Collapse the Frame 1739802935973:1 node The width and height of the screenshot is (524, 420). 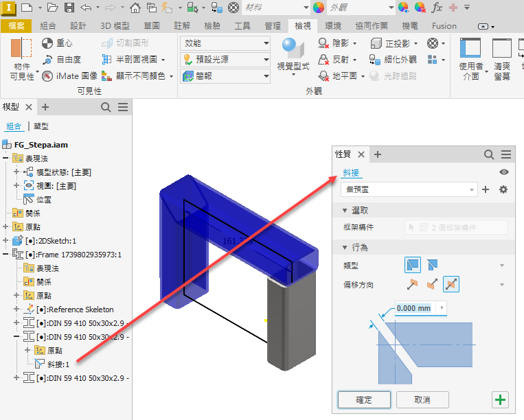[5, 255]
